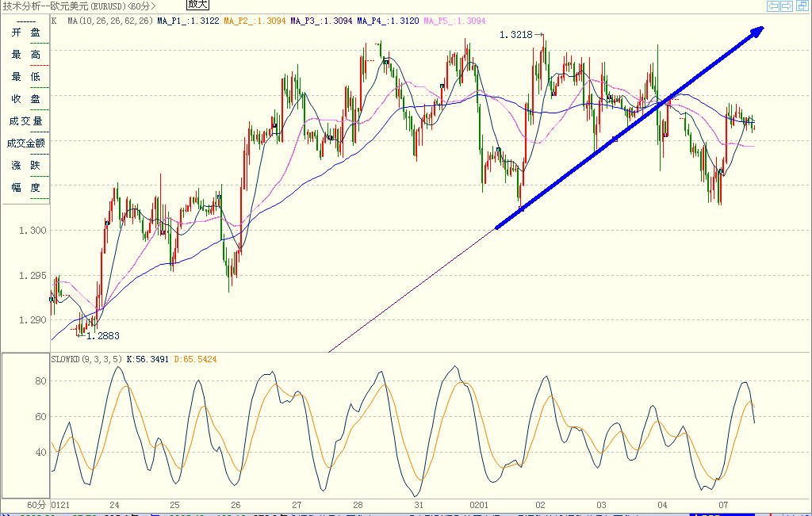
Task: Click the 04 date on time axis
Action: pyautogui.click(x=662, y=505)
